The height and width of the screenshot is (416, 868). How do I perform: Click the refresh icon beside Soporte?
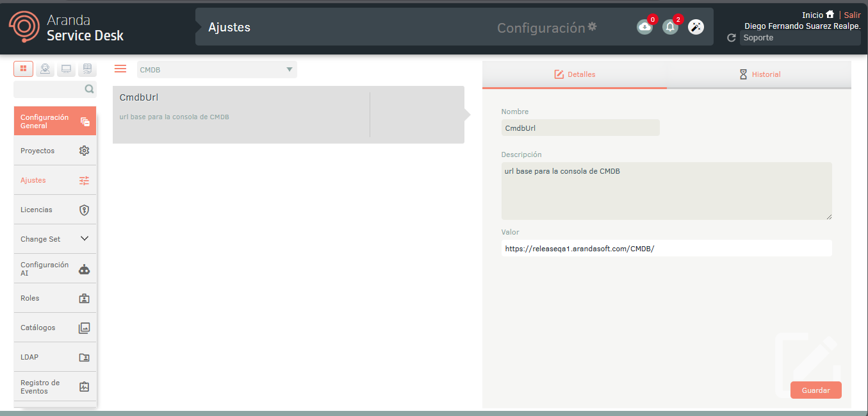tap(732, 38)
